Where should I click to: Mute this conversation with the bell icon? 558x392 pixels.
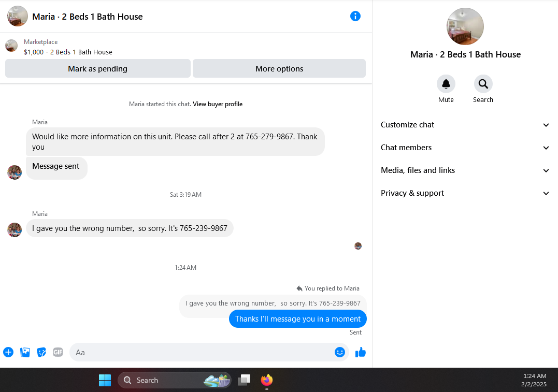tap(446, 84)
